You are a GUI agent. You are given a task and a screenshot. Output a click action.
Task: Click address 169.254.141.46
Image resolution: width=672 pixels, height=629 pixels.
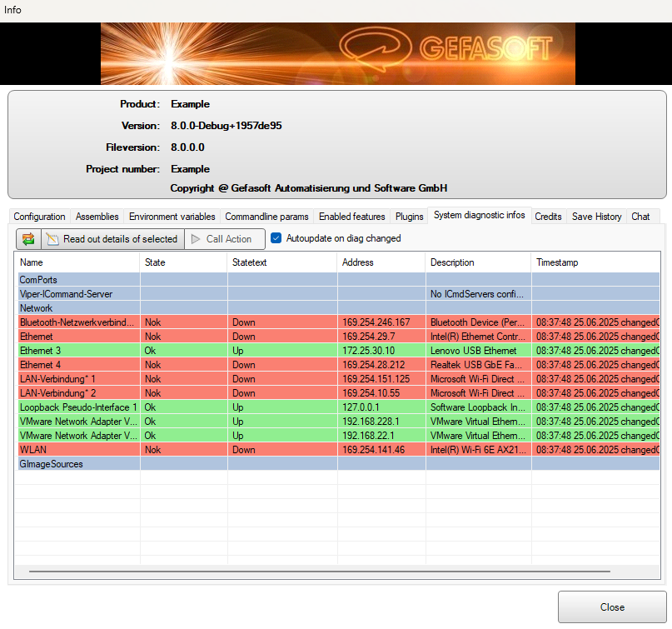point(373,449)
